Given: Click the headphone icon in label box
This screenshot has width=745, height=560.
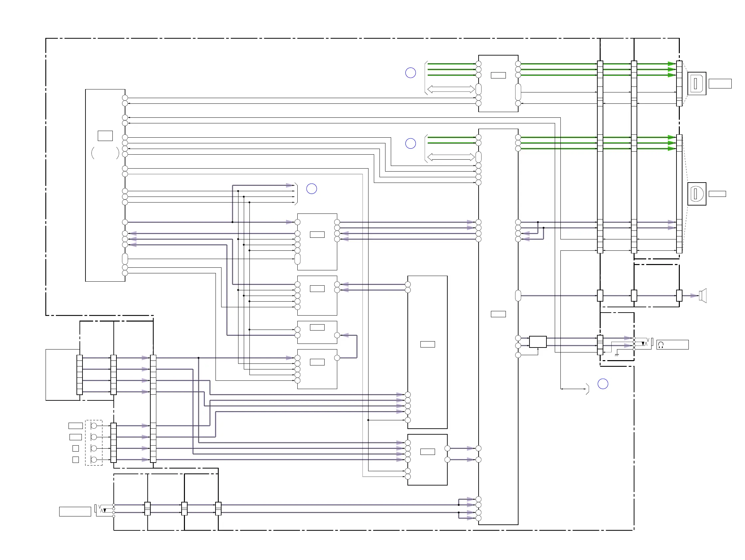Looking at the screenshot, I should [661, 345].
